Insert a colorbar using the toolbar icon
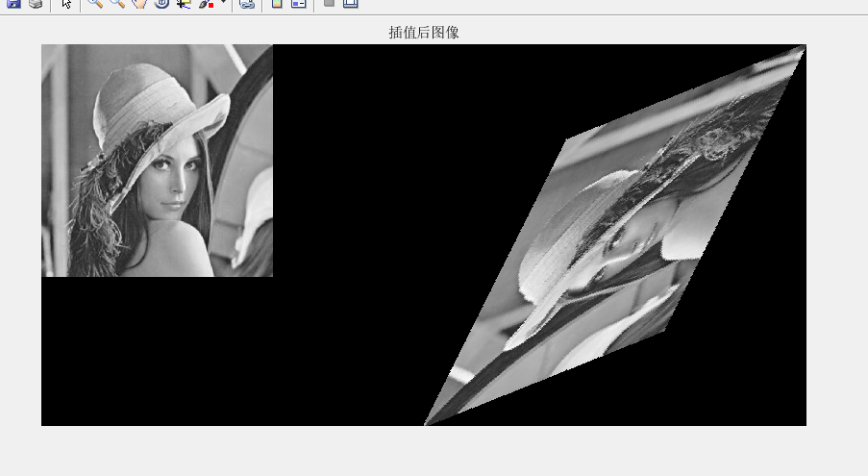Viewport: 868px width, 476px height. click(x=277, y=3)
